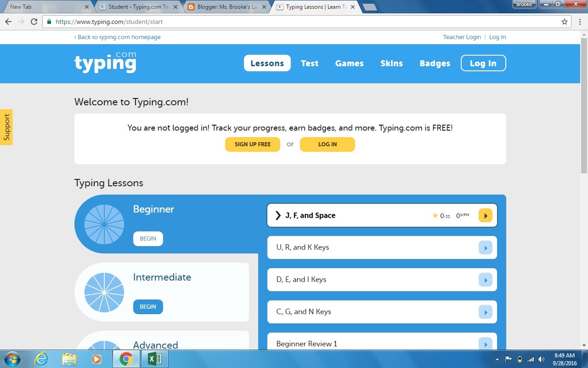Expand the J, F, and Space lesson chevron

click(277, 215)
